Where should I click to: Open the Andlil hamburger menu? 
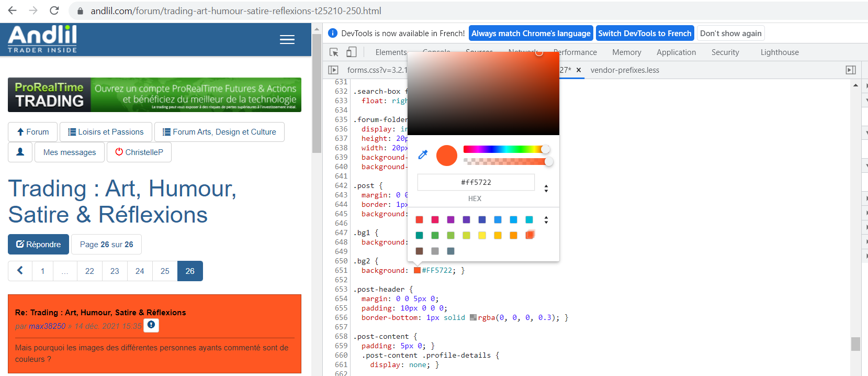point(287,40)
